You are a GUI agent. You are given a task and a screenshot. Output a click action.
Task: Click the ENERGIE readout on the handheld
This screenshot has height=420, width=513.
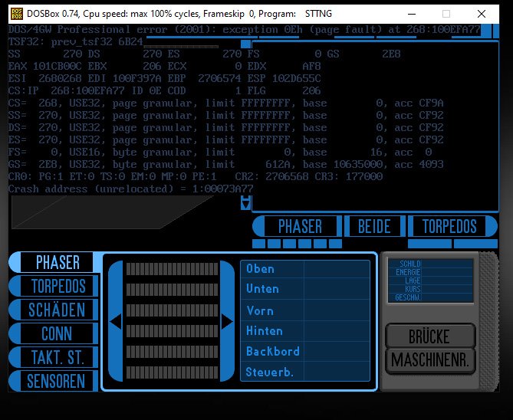coord(430,272)
